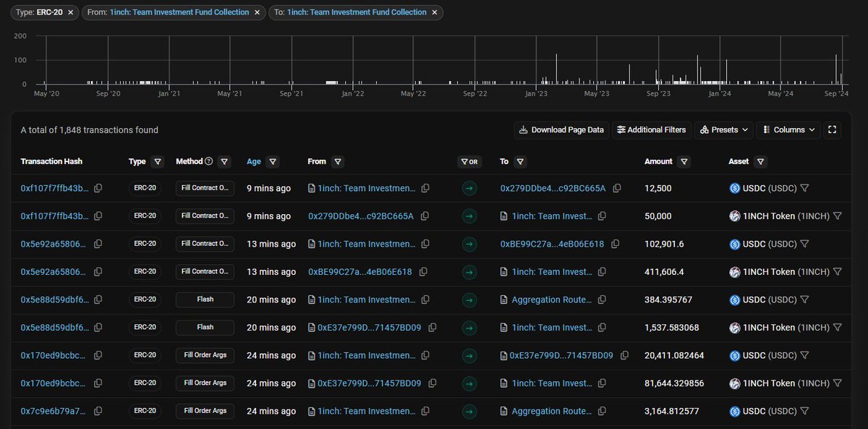Click the direction arrow in the 12,500 row
Screen dimensions: 868x429
[469, 188]
